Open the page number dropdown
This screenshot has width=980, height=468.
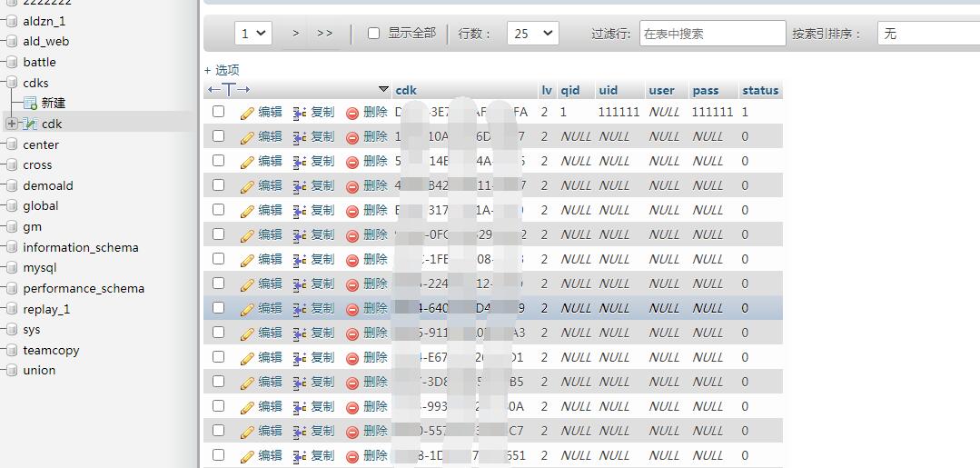click(x=253, y=34)
